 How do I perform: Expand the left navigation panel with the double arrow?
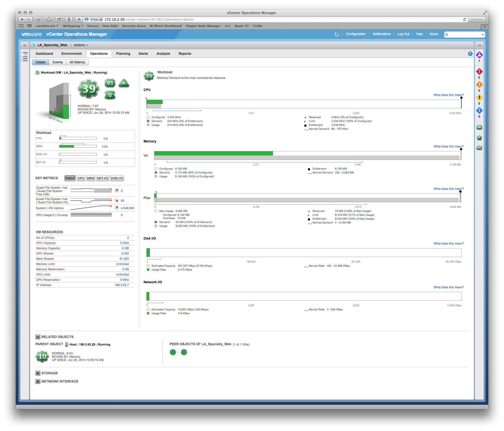[x=25, y=45]
